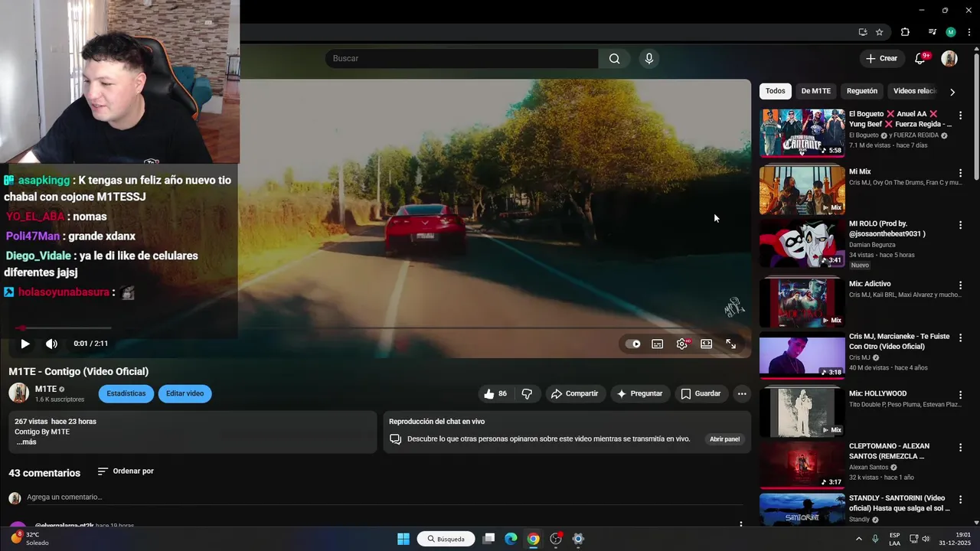Switch to theater mode
This screenshot has width=980, height=551.
coord(707,344)
